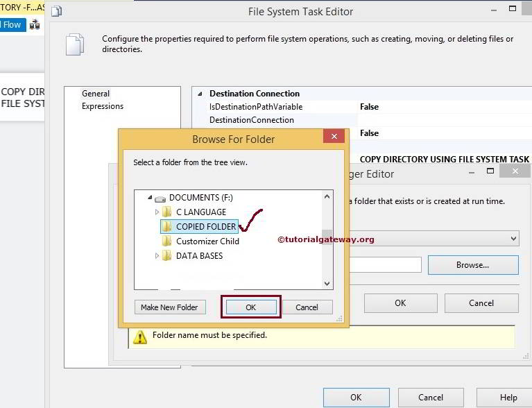
Task: Click OK in the Connection Manager Editor
Action: tap(400, 303)
